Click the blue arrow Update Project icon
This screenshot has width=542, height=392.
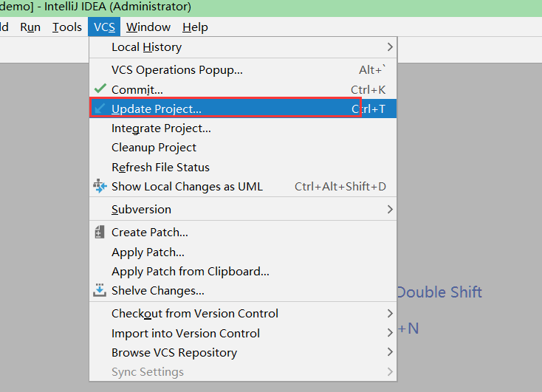tap(100, 109)
